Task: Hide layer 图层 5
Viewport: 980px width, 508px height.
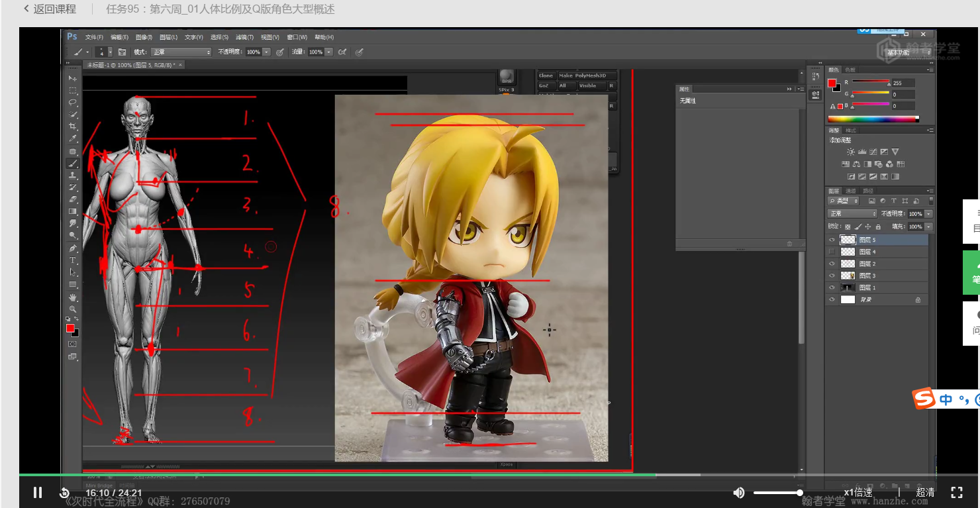Action: pos(832,240)
